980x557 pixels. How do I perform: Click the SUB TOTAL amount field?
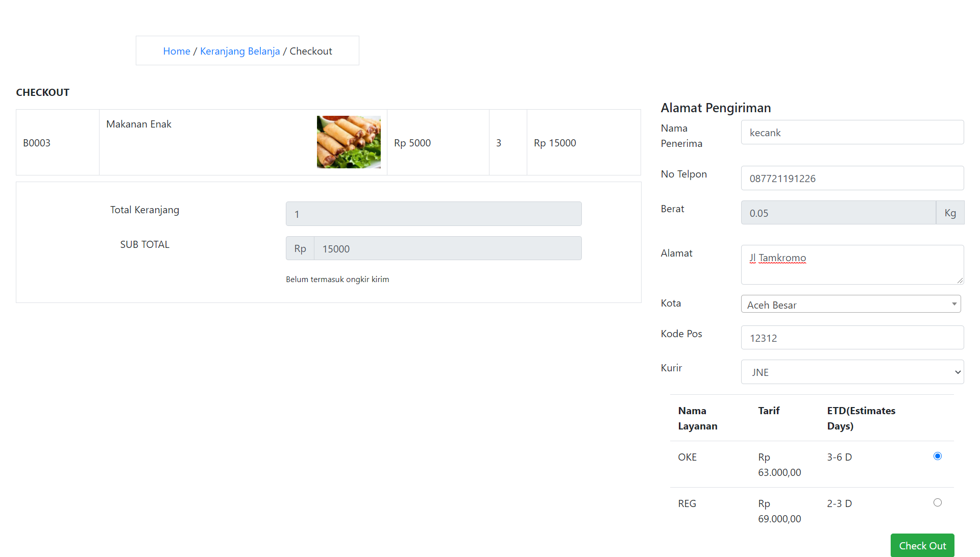(447, 248)
